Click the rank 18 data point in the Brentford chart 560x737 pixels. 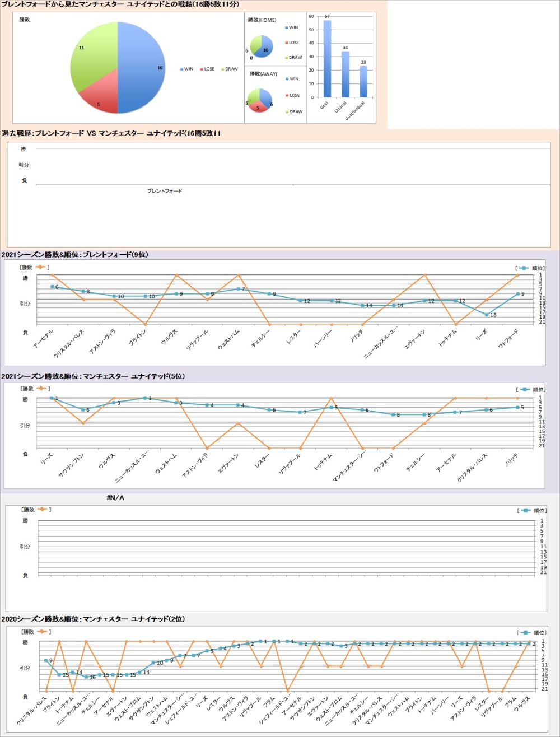click(x=487, y=315)
